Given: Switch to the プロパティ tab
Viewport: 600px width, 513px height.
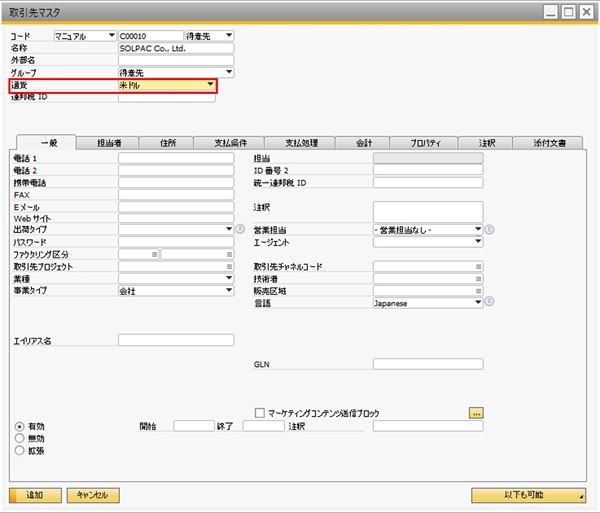Looking at the screenshot, I should click(x=424, y=143).
